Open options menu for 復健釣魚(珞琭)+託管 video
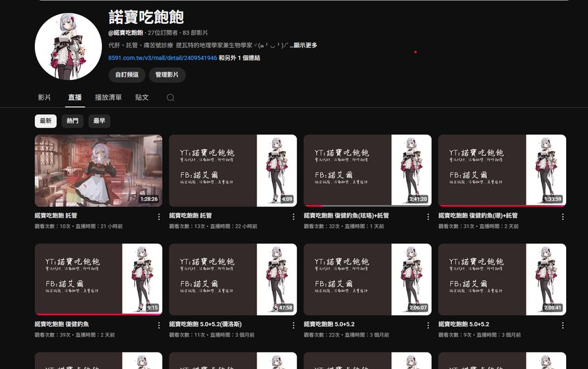 tap(428, 217)
